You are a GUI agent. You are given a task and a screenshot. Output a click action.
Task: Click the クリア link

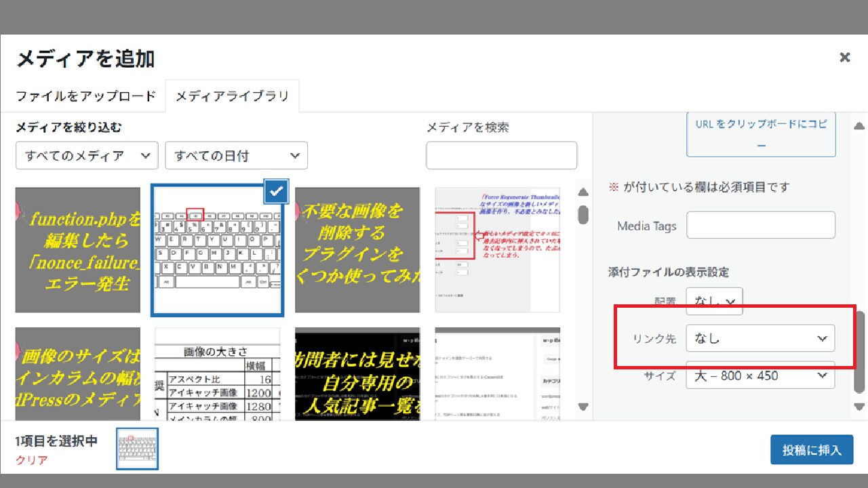(32, 460)
